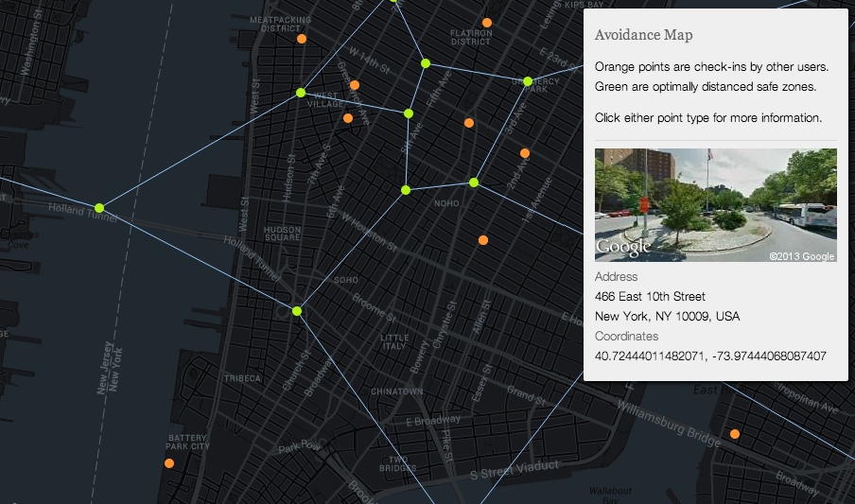
Task: Click the Essex St street label
Action: coord(480,382)
